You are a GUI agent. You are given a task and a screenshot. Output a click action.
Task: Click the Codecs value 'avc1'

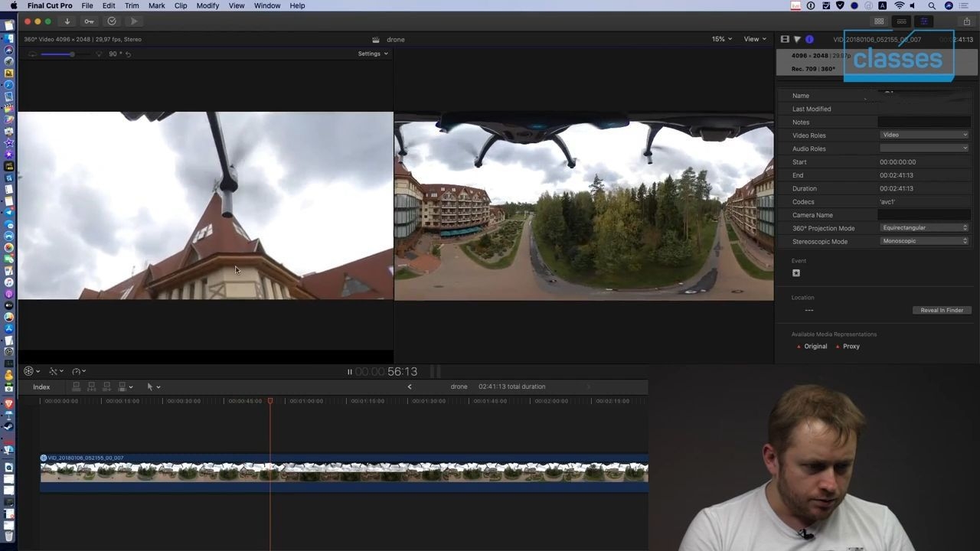pos(887,202)
